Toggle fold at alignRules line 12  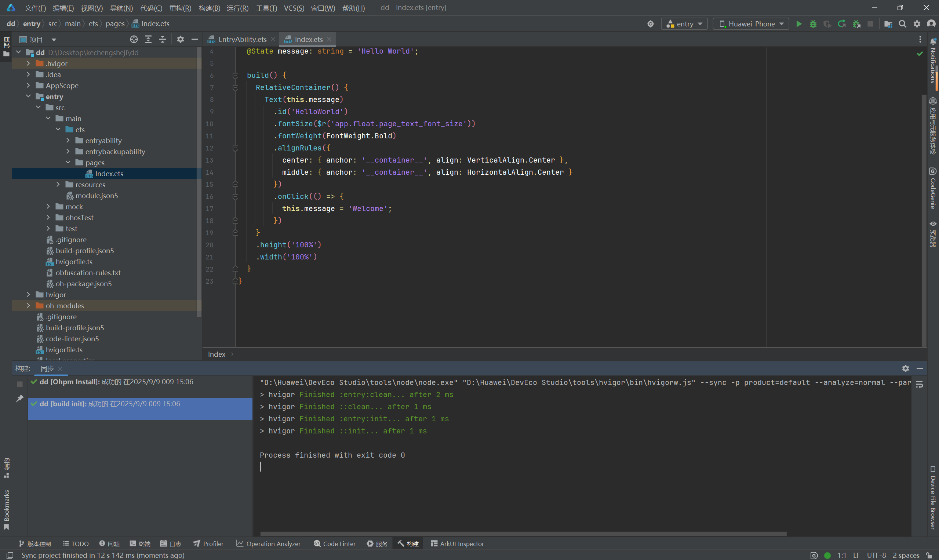tap(235, 148)
